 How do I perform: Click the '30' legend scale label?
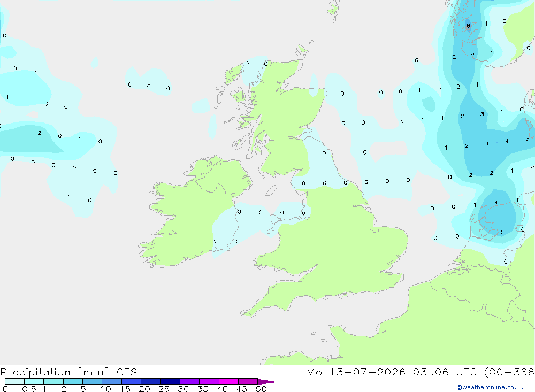183,389
